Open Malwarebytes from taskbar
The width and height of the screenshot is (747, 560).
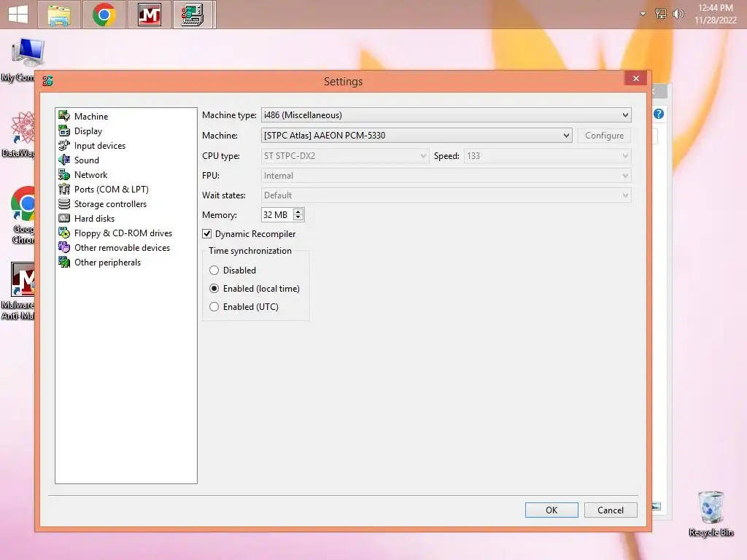(149, 15)
